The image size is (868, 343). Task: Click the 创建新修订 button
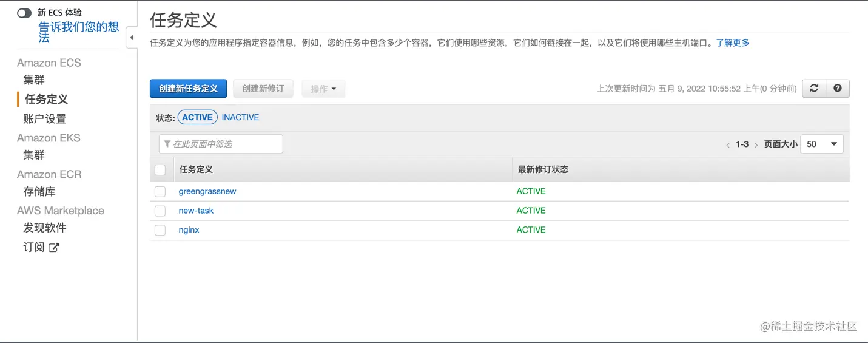(263, 89)
